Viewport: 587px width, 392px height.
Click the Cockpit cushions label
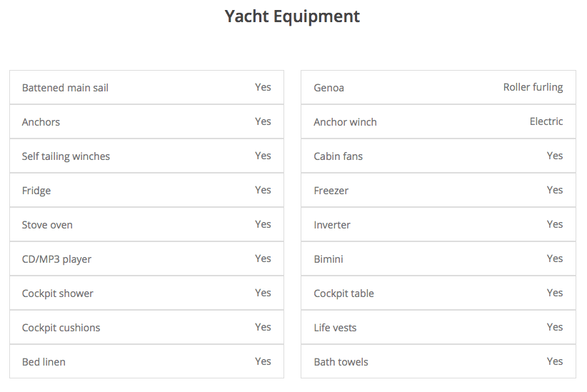[x=61, y=328]
